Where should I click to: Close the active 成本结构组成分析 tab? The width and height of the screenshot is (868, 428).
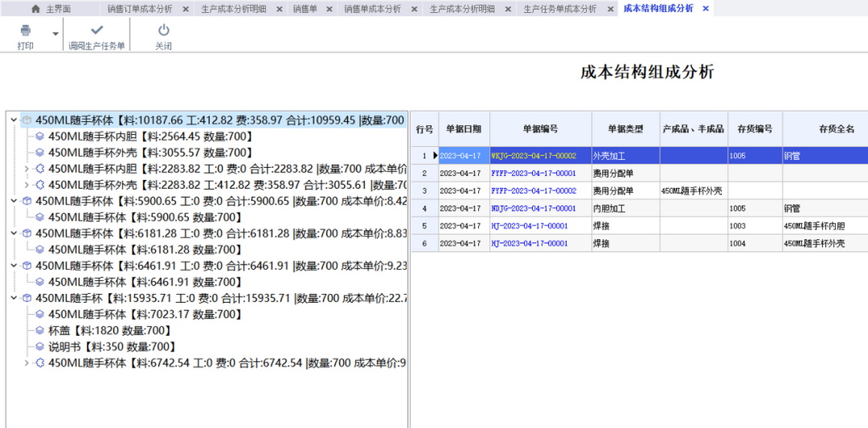coord(705,9)
